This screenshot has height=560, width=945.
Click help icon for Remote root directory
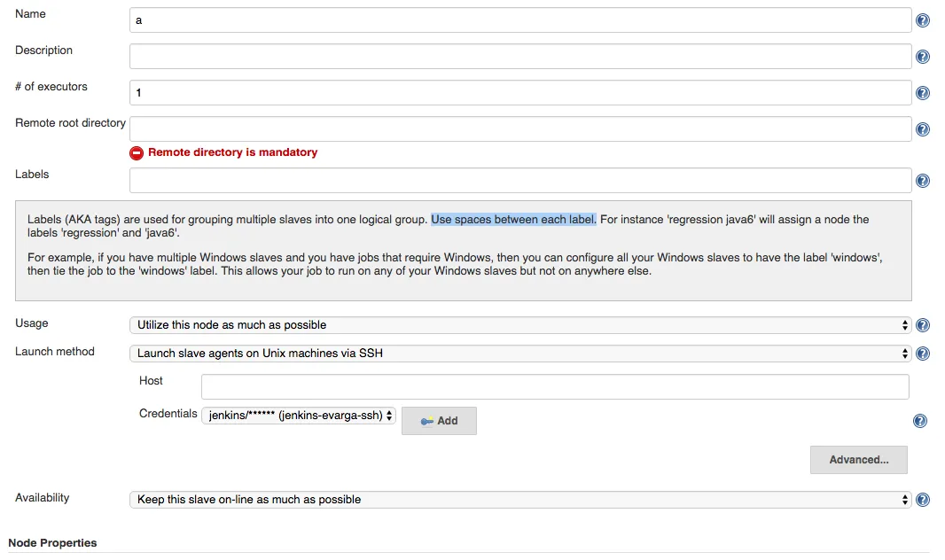(922, 129)
